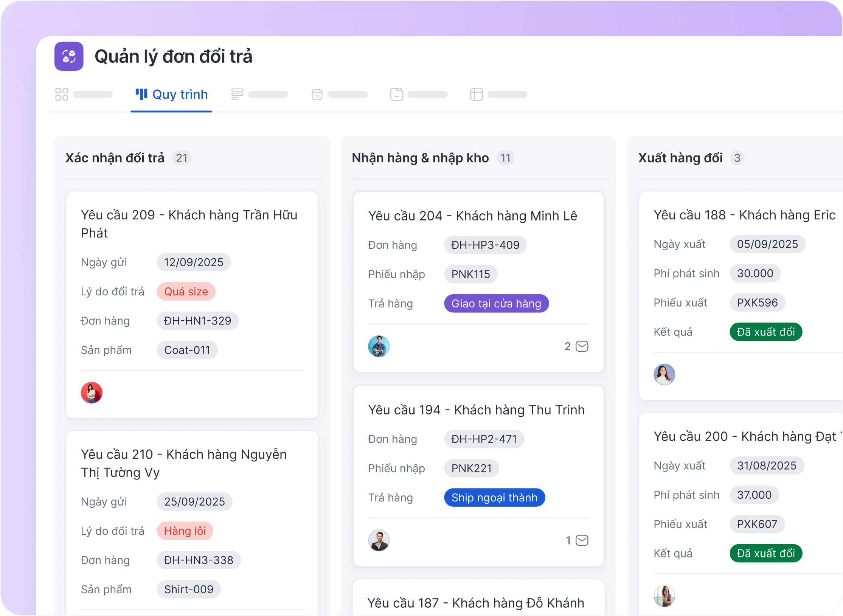Click message icon on Yêu cầu 194 card
This screenshot has width=843, height=616.
[x=582, y=540]
